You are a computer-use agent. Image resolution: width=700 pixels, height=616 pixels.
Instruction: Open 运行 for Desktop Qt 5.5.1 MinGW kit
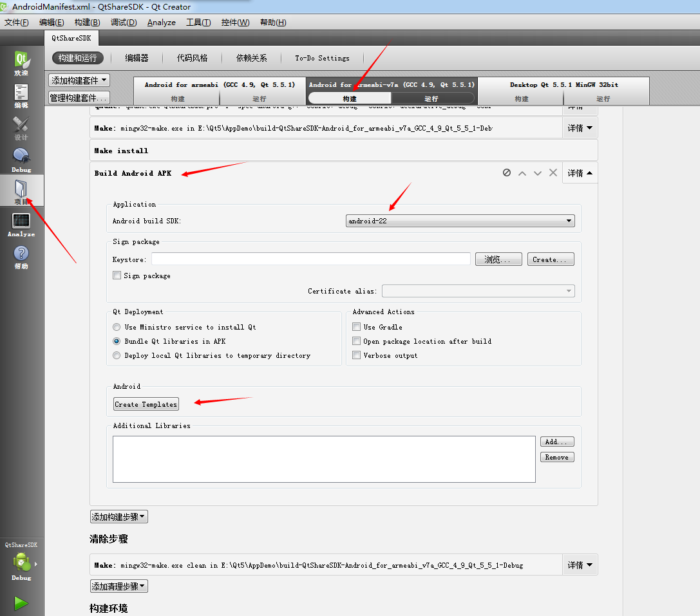(603, 98)
